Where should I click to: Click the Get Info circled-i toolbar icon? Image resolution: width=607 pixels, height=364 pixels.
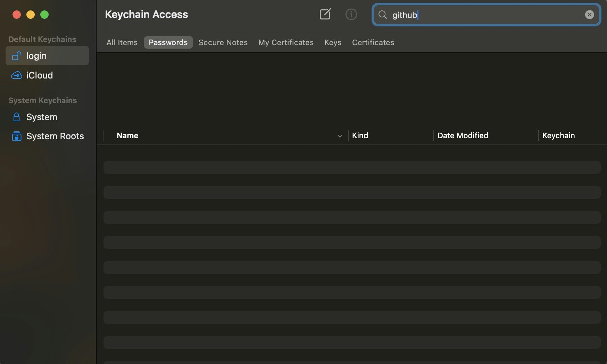point(351,14)
